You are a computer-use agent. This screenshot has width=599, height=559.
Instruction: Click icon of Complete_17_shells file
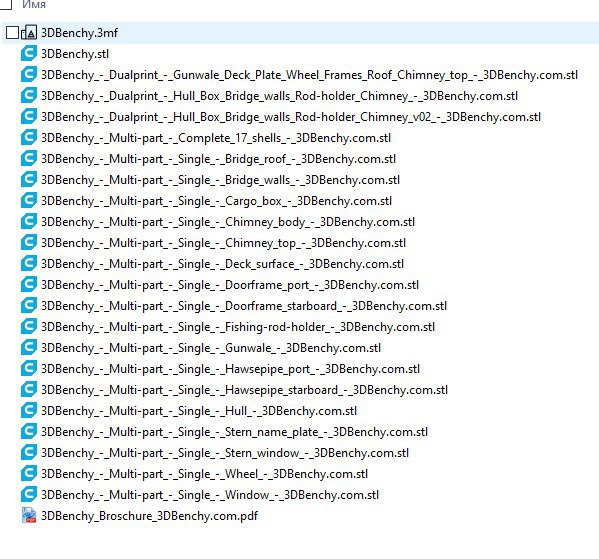point(29,138)
